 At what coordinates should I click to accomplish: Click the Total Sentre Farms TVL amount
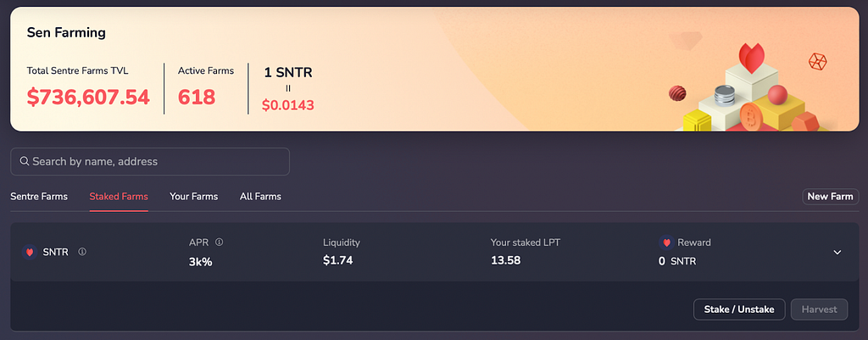coord(88,97)
